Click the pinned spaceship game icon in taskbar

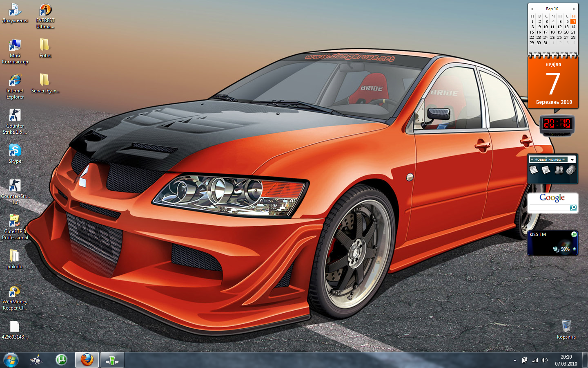point(36,360)
